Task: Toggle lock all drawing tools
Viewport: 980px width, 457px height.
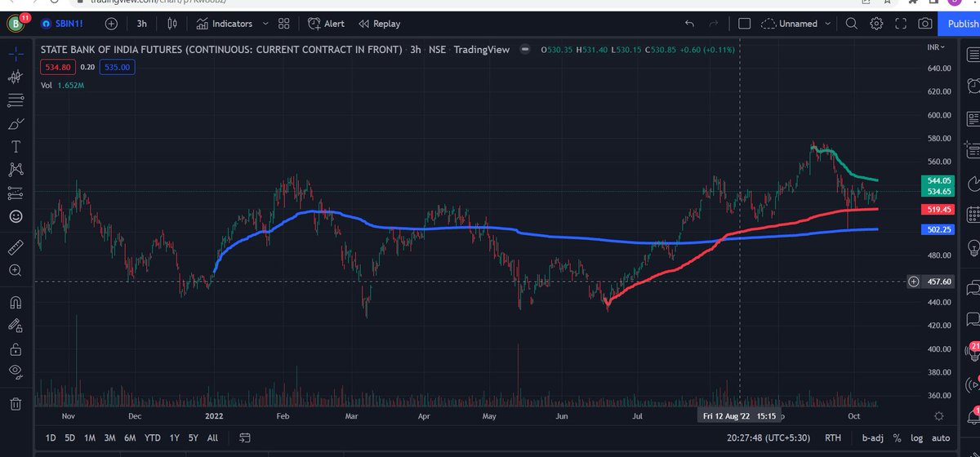Action: 16,349
